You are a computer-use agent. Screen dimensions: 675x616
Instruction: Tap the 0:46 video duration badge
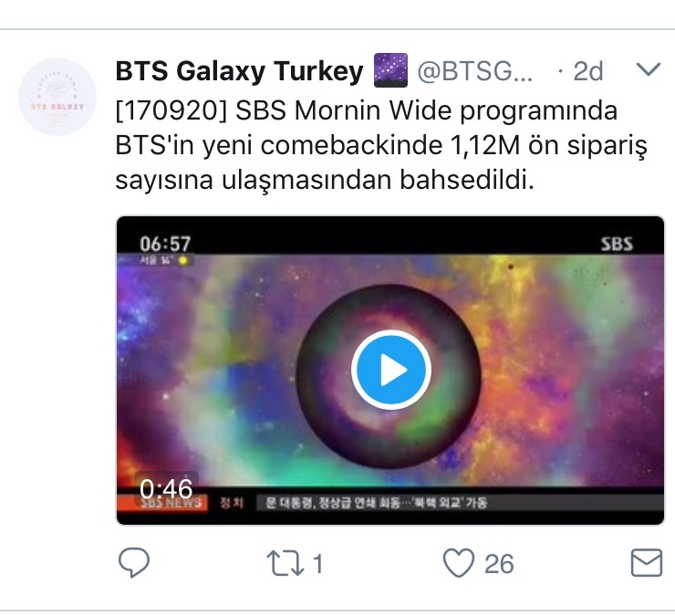point(166,488)
